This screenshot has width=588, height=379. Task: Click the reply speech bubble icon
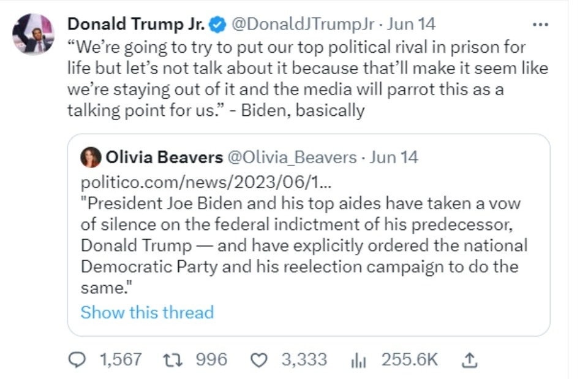(77, 359)
